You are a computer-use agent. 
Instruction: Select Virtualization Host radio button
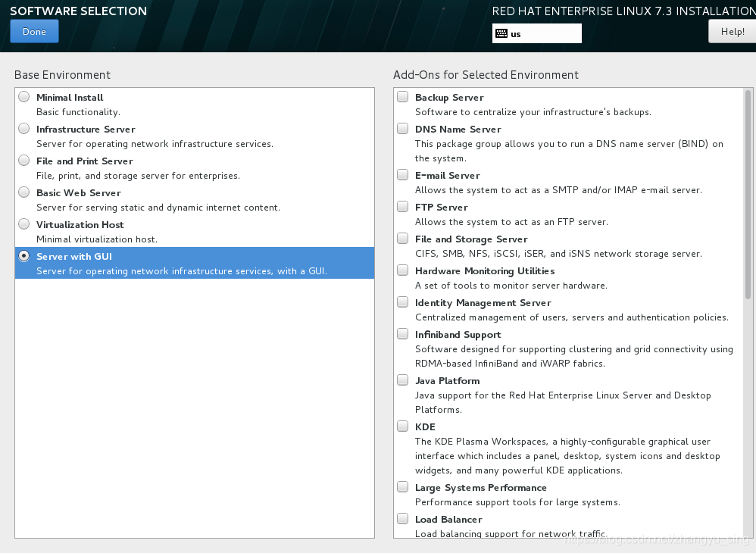pyautogui.click(x=23, y=224)
